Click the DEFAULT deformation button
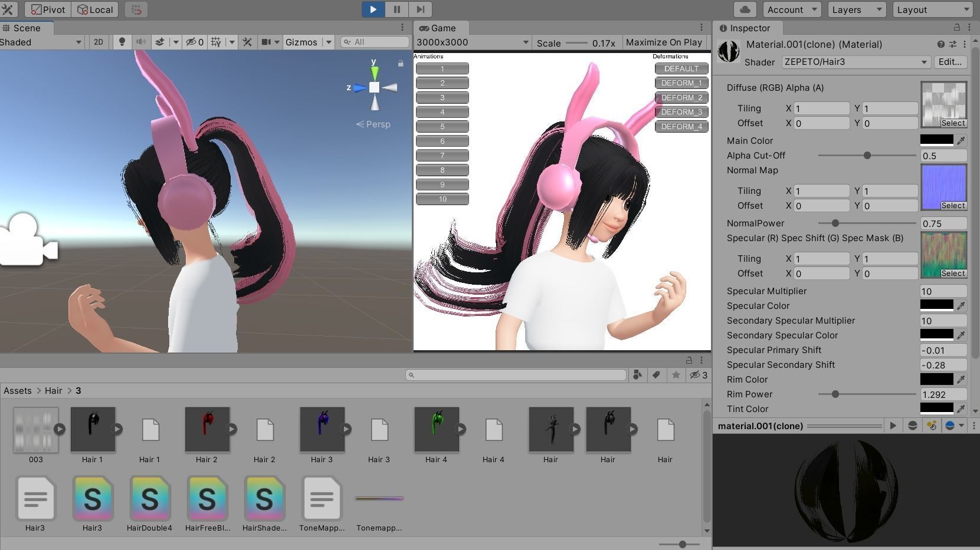The image size is (980, 550). pyautogui.click(x=681, y=68)
